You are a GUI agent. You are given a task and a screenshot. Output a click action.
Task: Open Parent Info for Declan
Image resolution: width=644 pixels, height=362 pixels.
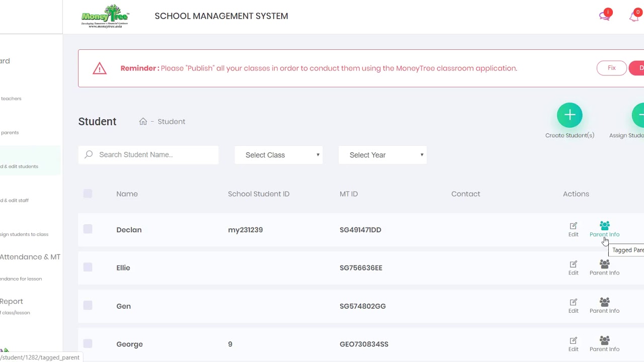tap(604, 229)
